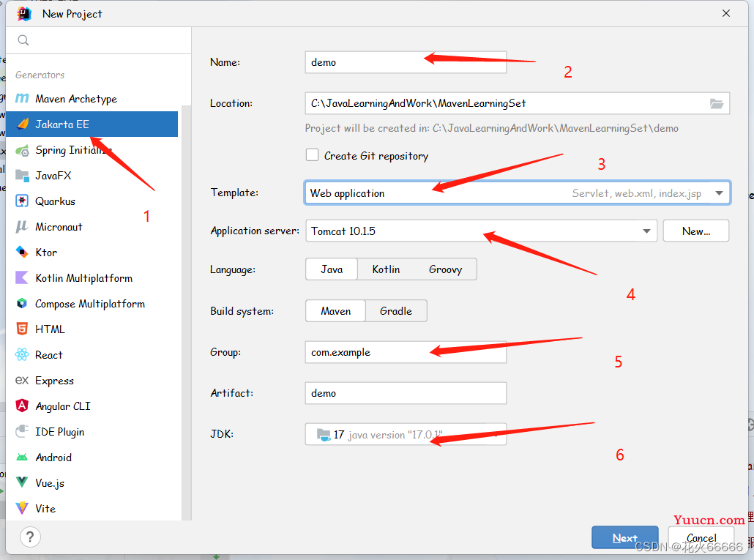Open the JDK selection combo box

pyautogui.click(x=406, y=434)
